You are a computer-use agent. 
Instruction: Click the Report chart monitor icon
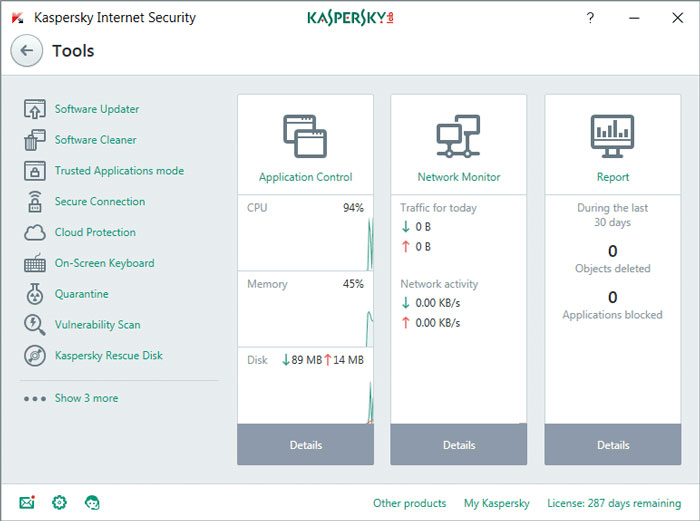[612, 136]
